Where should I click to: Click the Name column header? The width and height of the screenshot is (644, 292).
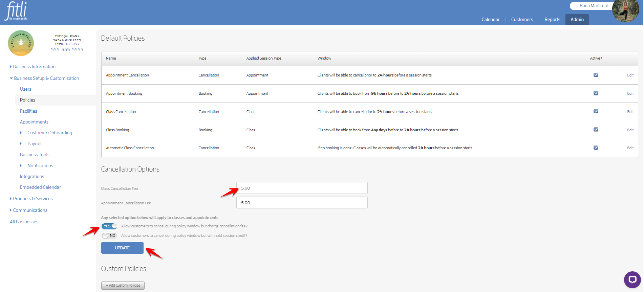coord(111,58)
